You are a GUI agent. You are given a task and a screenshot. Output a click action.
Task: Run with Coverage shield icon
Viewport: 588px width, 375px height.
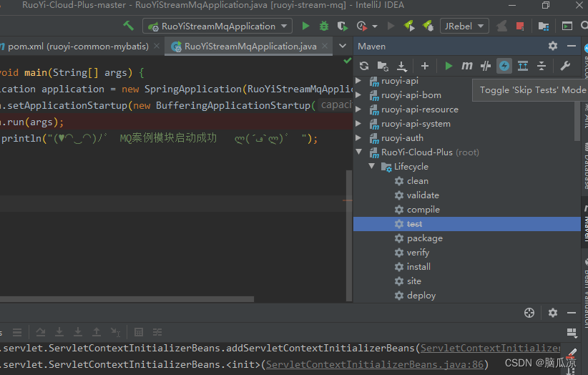342,26
